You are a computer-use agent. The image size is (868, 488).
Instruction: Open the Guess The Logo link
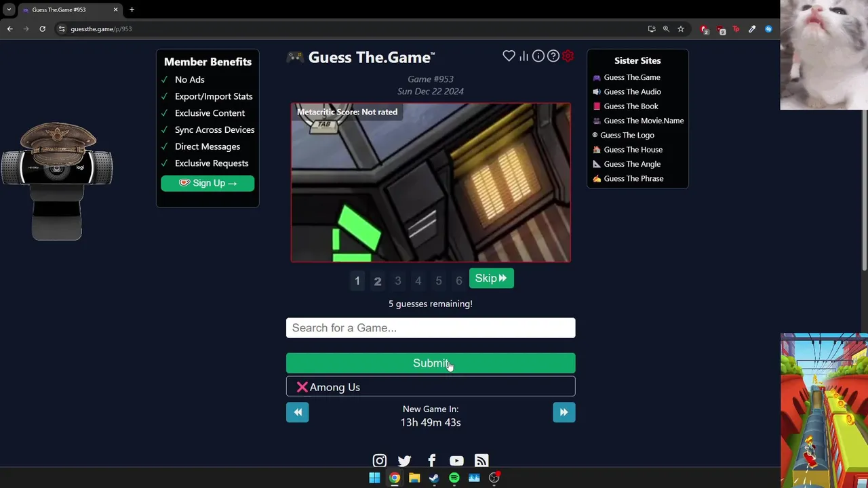tap(627, 135)
